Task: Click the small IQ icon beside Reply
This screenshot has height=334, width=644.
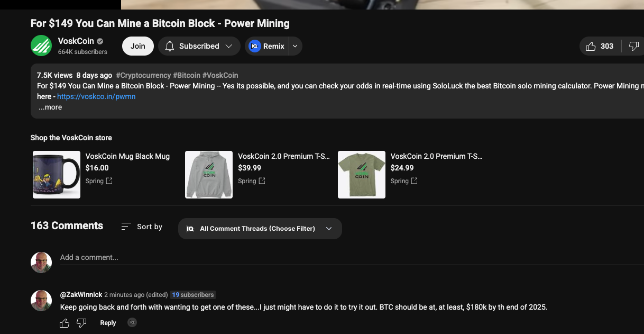Action: 132,322
